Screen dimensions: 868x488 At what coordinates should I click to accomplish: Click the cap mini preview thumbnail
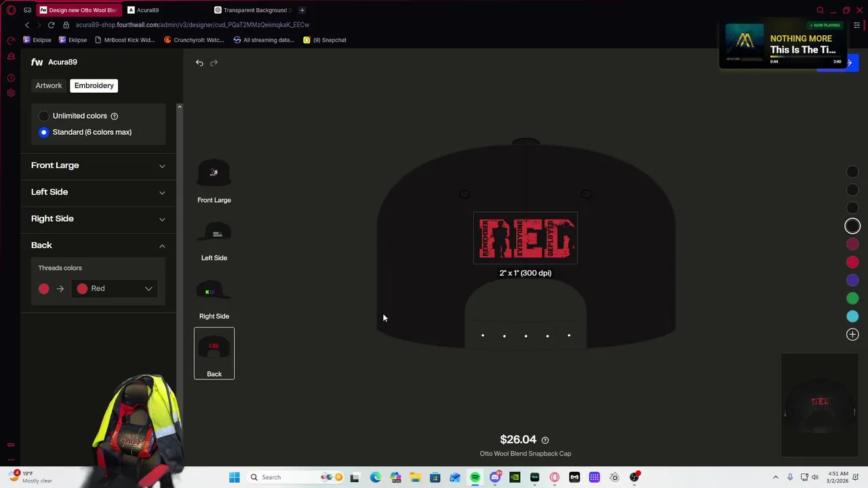(820, 405)
